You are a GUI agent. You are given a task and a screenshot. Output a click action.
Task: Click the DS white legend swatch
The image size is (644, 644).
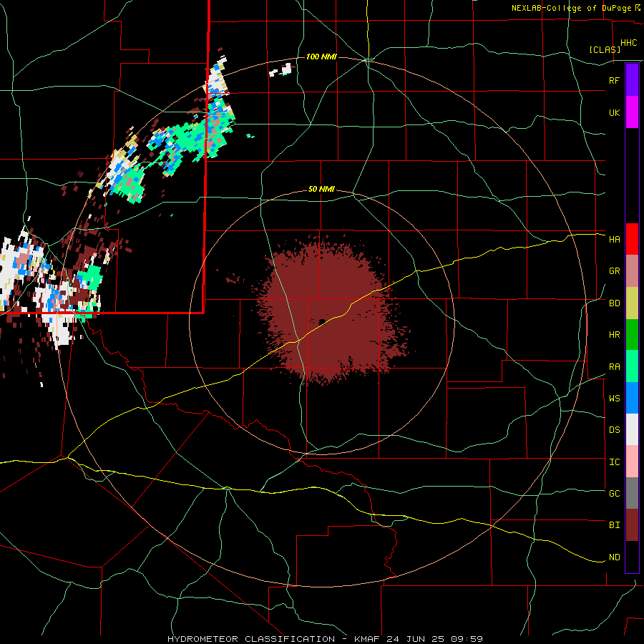pyautogui.click(x=632, y=429)
